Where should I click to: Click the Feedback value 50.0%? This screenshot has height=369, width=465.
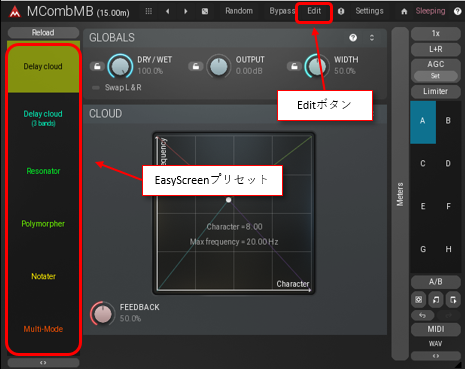pos(130,319)
